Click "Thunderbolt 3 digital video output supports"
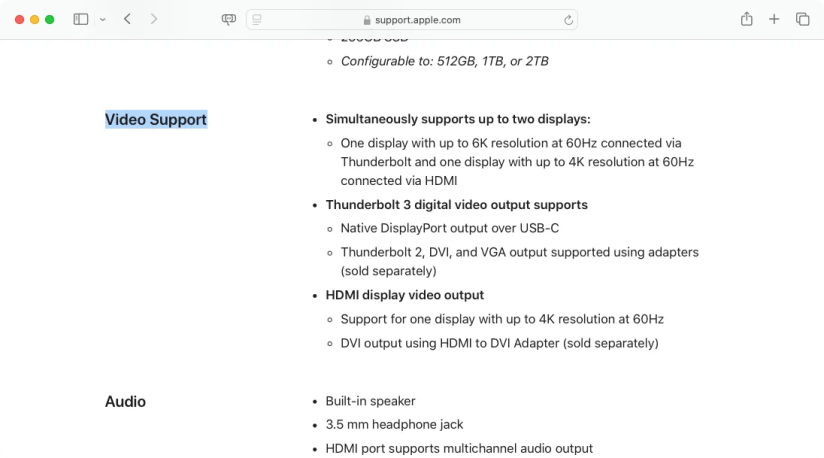This screenshot has height=458, width=824. [456, 205]
